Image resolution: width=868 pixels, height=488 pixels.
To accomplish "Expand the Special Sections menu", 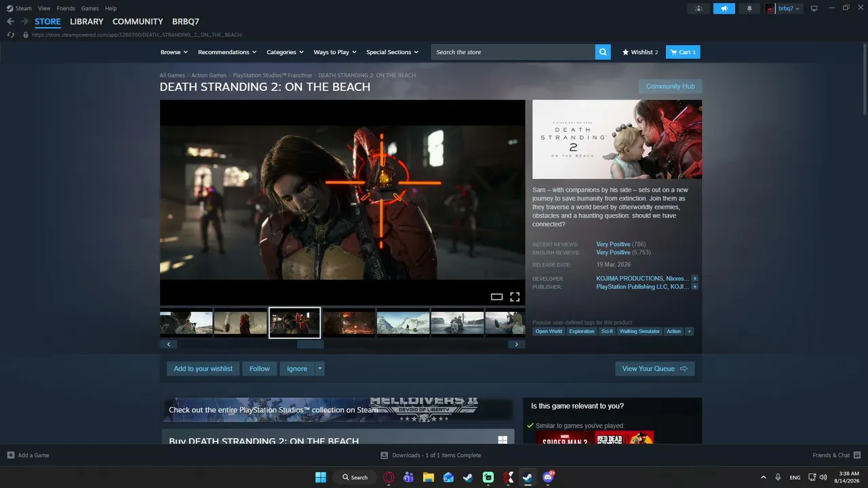I will [x=393, y=52].
